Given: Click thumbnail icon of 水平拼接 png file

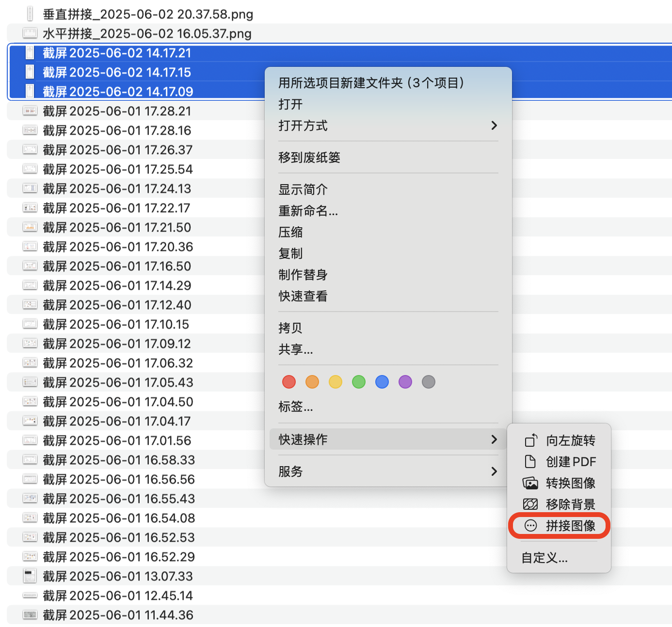Looking at the screenshot, I should [30, 33].
